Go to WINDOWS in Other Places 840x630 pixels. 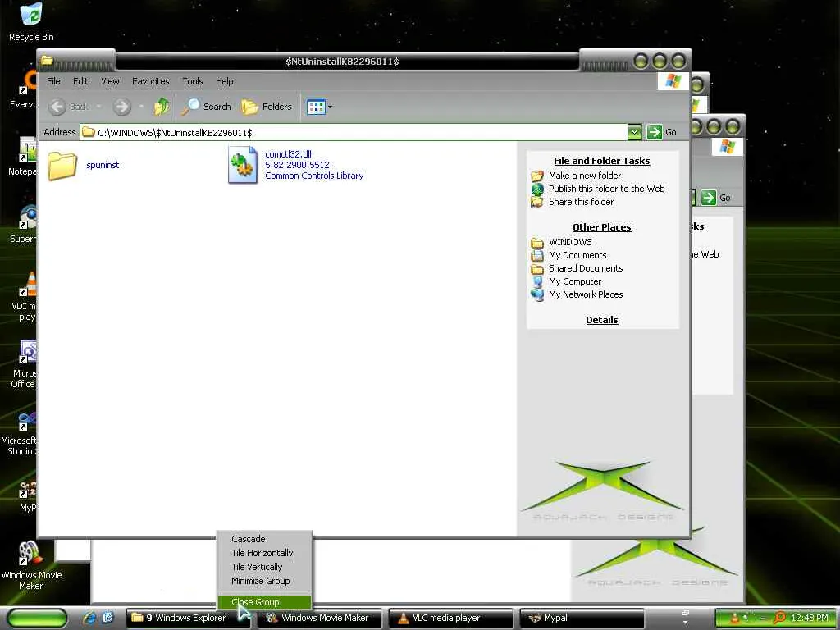pyautogui.click(x=570, y=242)
